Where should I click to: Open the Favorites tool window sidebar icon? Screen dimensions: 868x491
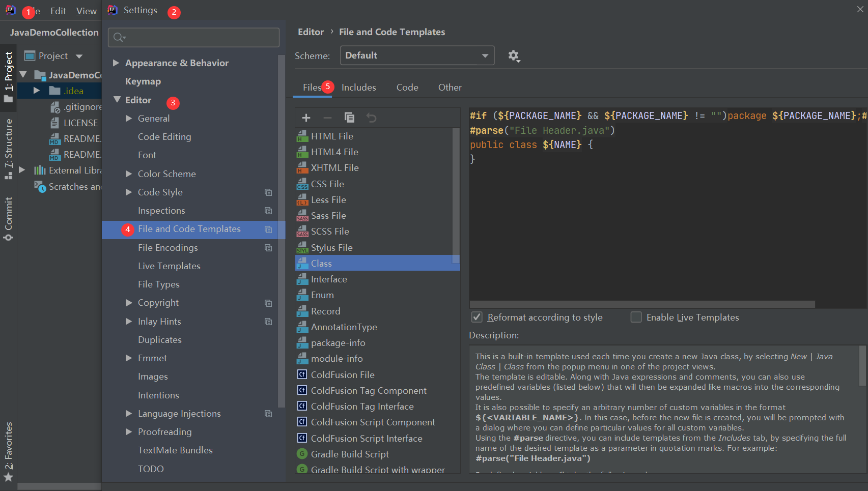click(9, 451)
